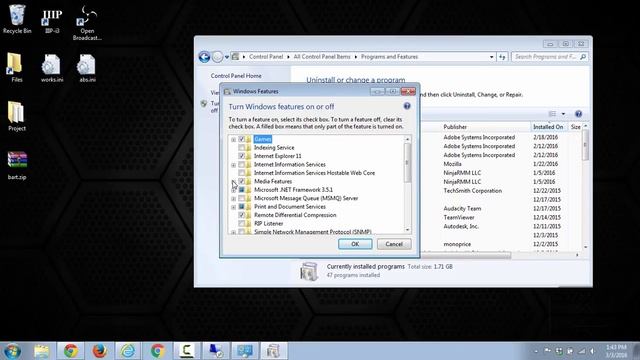This screenshot has width=640, height=360.
Task: Select the Project folder on desktop
Action: pos(17,116)
